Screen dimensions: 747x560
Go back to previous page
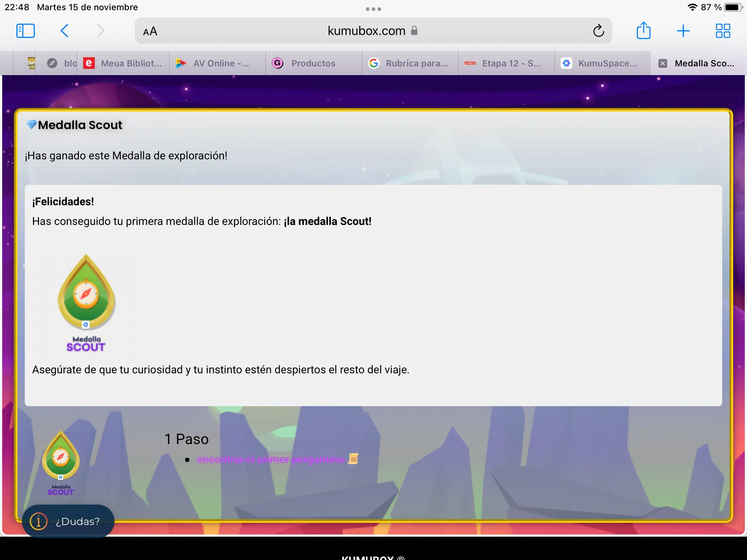click(x=65, y=31)
